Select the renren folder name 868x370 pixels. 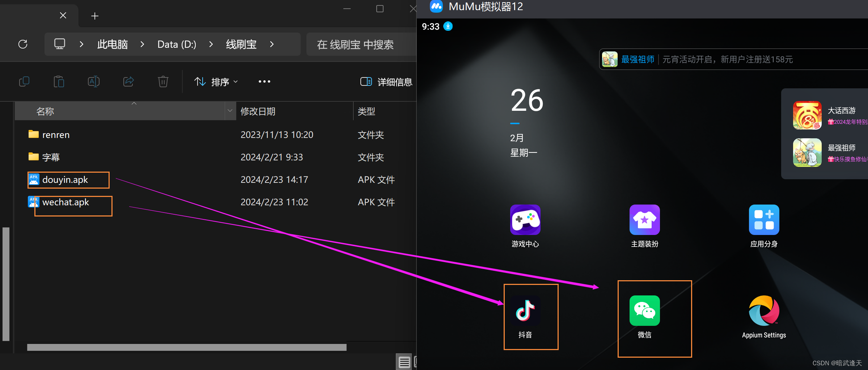tap(56, 135)
